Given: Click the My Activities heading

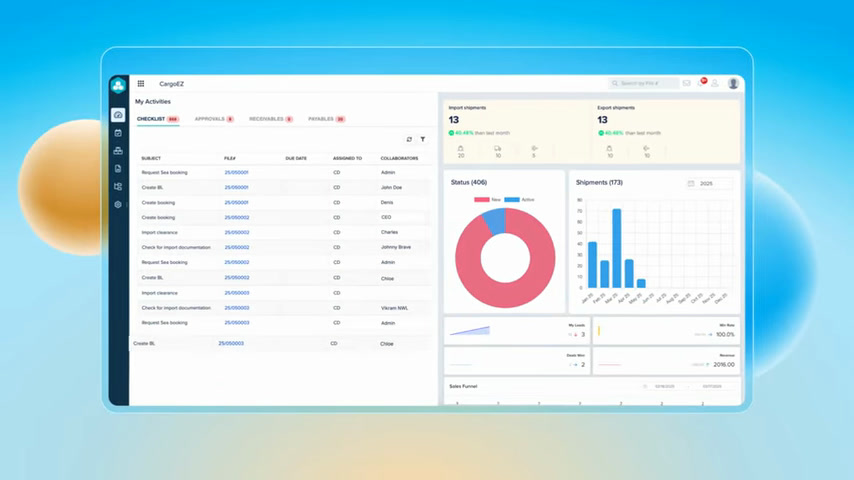Looking at the screenshot, I should coord(153,102).
